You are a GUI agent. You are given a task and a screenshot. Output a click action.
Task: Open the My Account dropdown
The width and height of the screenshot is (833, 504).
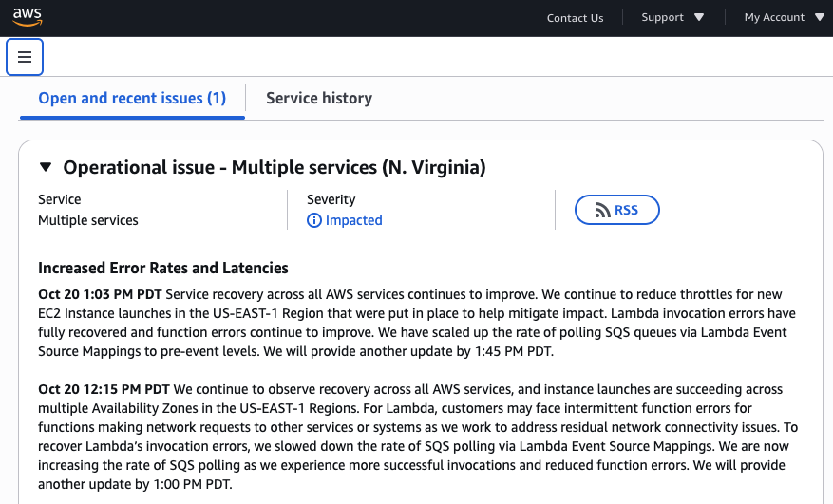pos(785,17)
